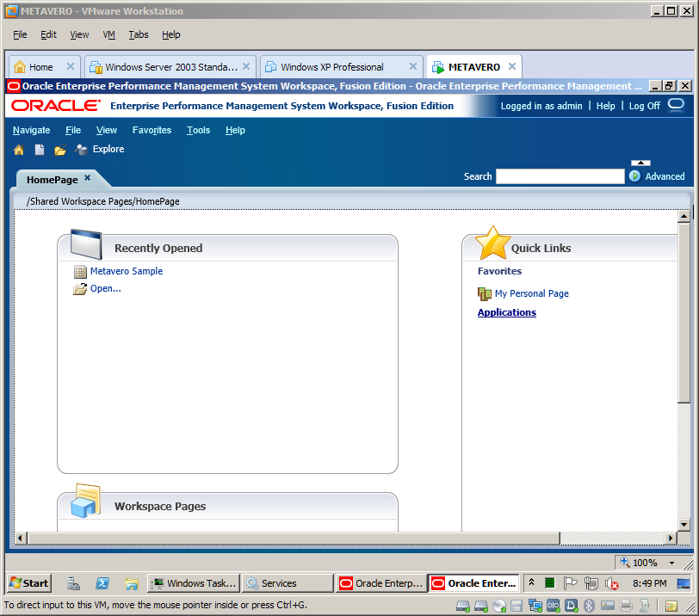Image resolution: width=699 pixels, height=616 pixels.
Task: Click the Workspace Pages folder icon
Action: click(x=85, y=501)
